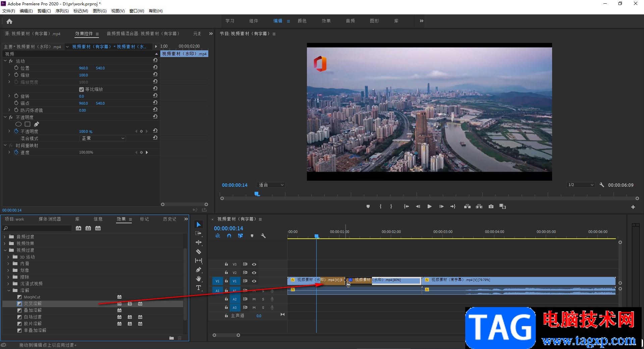Go to In point

pos(406,207)
